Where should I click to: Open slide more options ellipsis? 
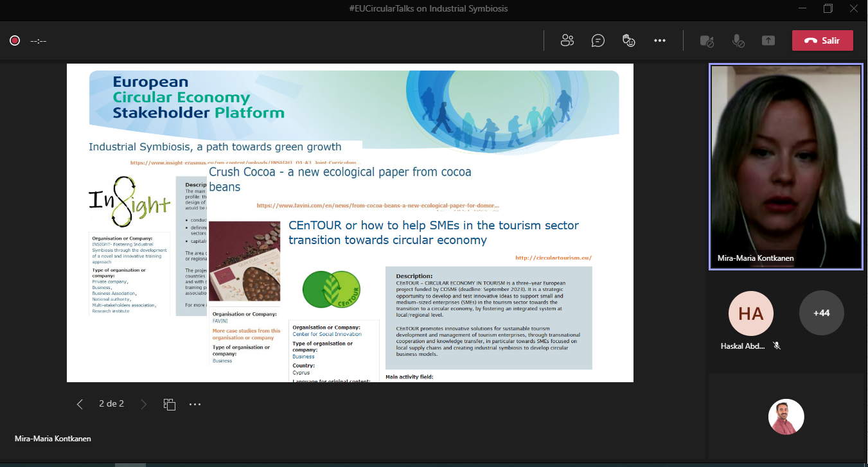click(x=195, y=404)
